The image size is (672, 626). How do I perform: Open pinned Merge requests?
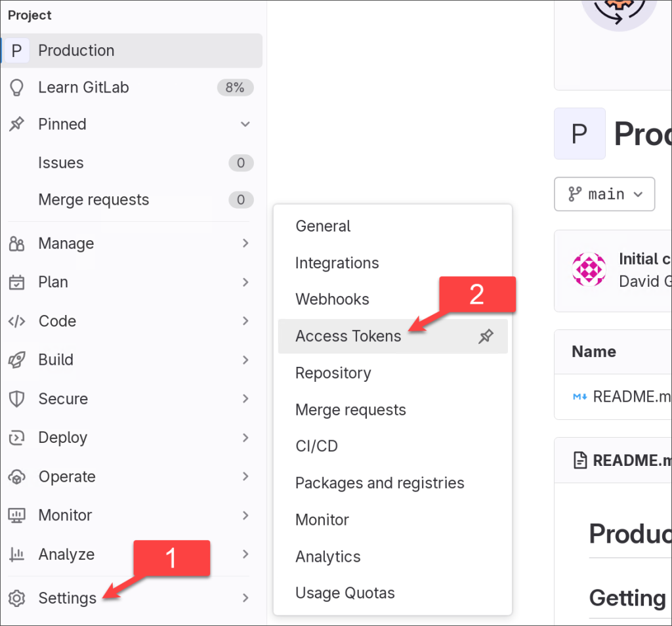94,199
